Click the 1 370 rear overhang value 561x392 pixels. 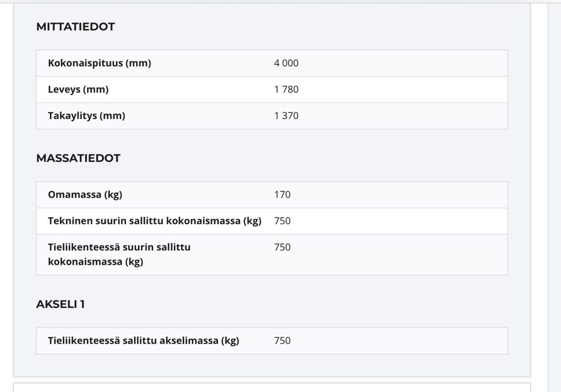tap(286, 116)
